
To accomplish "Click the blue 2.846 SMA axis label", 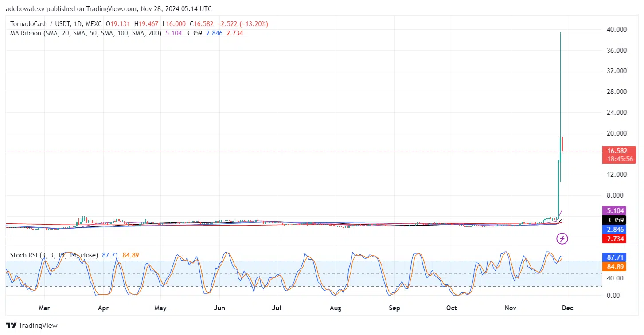I will pos(618,230).
